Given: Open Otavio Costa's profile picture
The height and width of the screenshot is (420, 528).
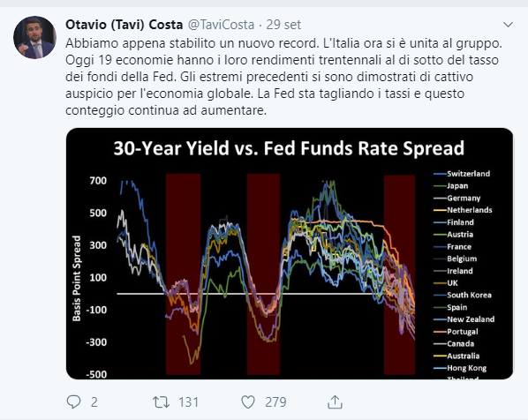Looking at the screenshot, I should click(34, 37).
